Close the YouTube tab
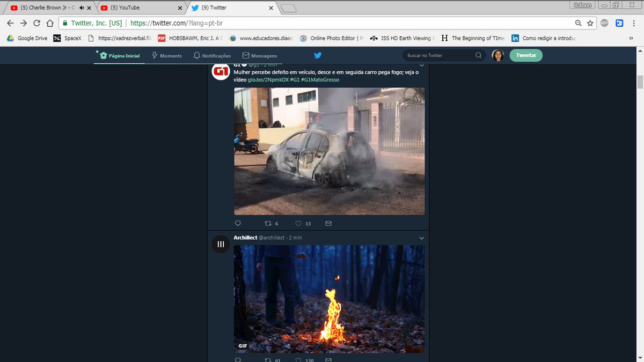This screenshot has height=362, width=644. (x=180, y=8)
